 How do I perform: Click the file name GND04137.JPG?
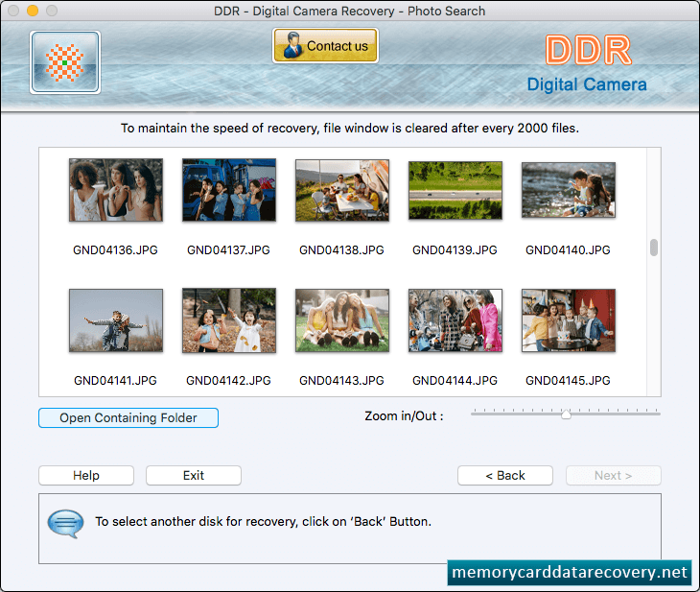click(228, 250)
